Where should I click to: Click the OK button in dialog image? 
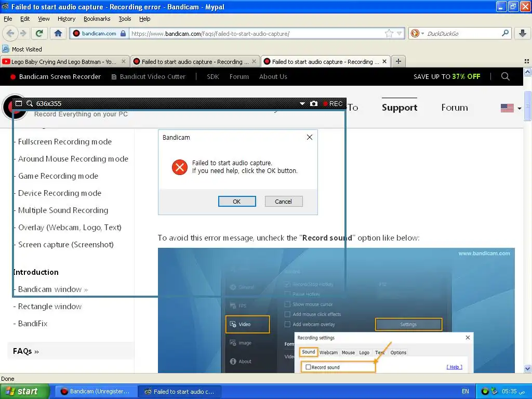click(237, 202)
